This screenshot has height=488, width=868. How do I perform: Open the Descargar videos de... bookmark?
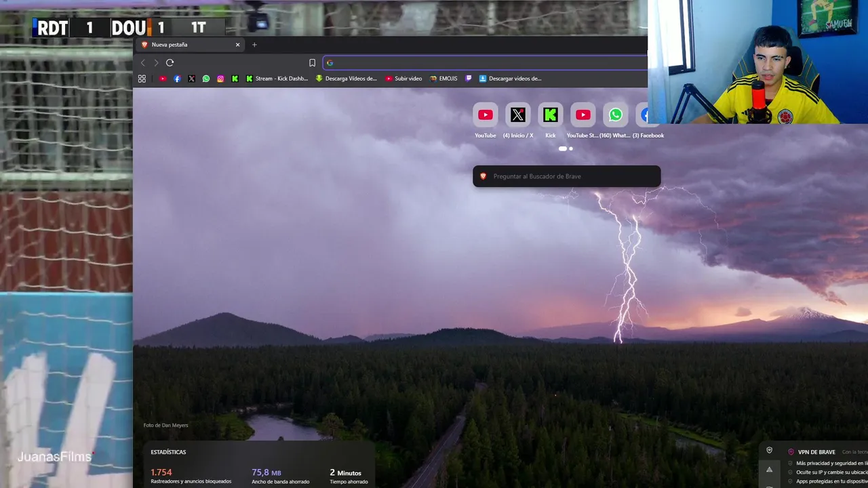(x=510, y=79)
